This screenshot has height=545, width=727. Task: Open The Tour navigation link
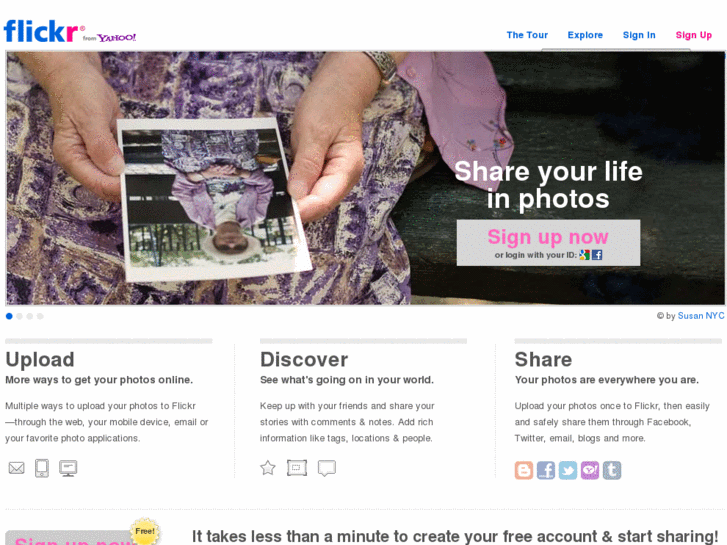527,35
